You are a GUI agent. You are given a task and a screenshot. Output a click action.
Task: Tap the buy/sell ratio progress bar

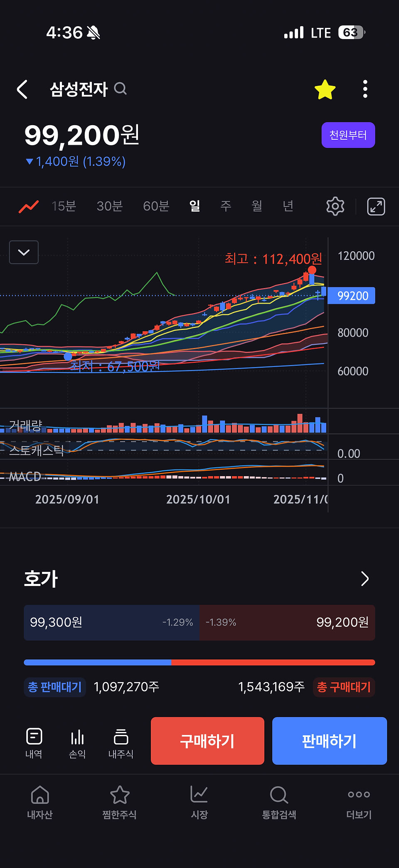(x=199, y=662)
